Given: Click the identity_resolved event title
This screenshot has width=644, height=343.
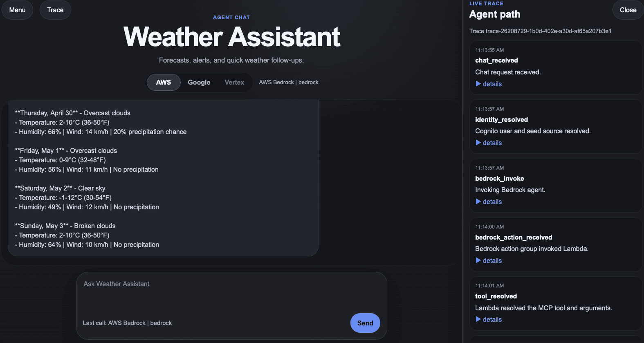Looking at the screenshot, I should [x=501, y=119].
